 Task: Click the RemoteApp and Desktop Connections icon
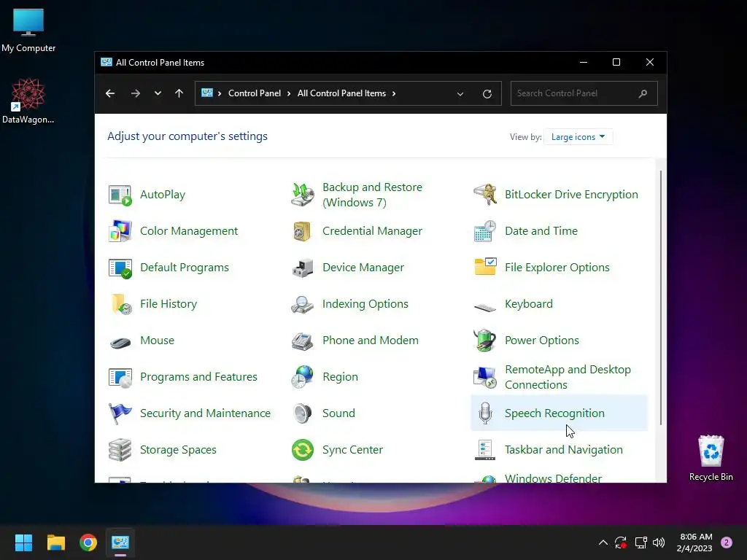coord(485,377)
